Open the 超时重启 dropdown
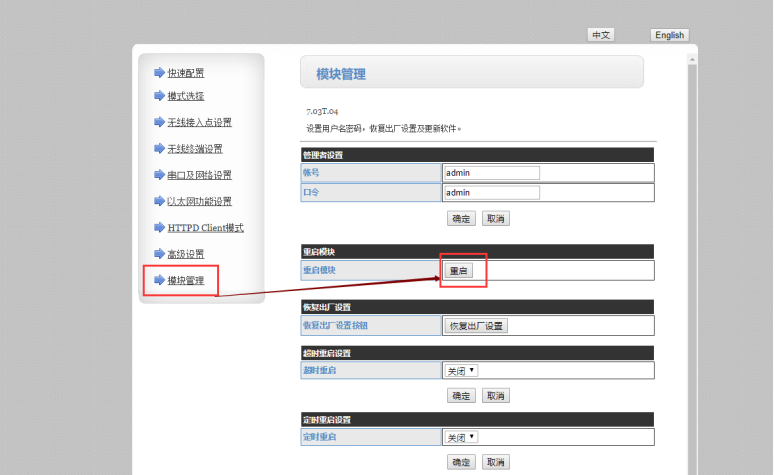775x475 pixels. (x=461, y=370)
